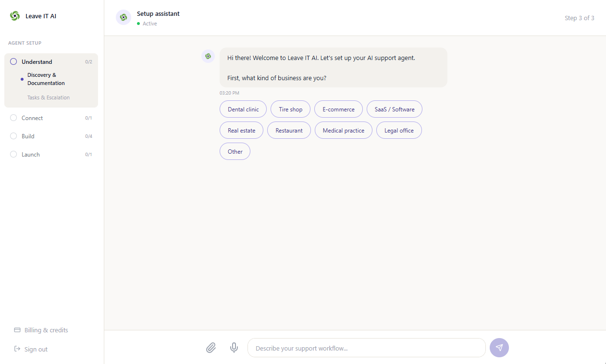Screen dimensions: 606x364
Task: Focus the Describe your support workflow field
Action: pyautogui.click(x=367, y=348)
